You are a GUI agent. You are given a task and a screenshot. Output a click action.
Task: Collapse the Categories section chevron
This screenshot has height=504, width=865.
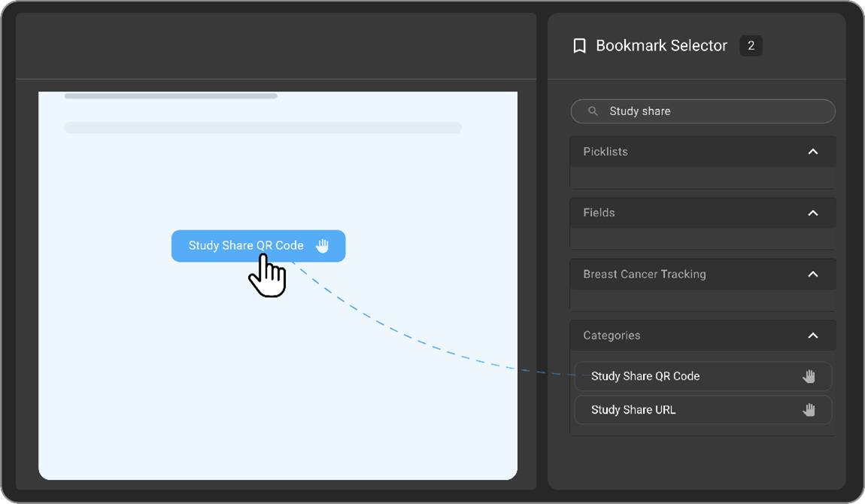[x=812, y=335]
